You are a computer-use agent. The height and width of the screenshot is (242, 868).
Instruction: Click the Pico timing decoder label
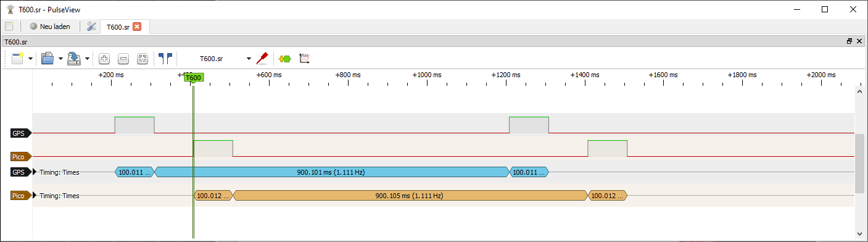point(21,196)
